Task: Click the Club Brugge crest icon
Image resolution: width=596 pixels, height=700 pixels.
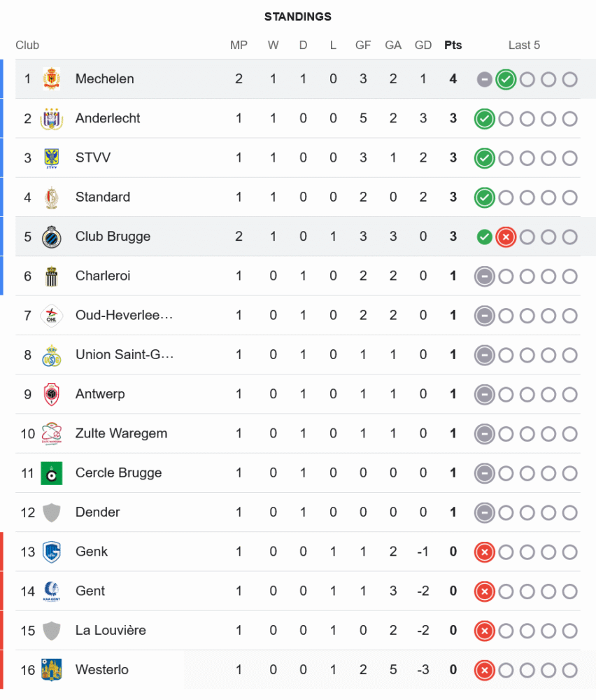Action: point(52,237)
